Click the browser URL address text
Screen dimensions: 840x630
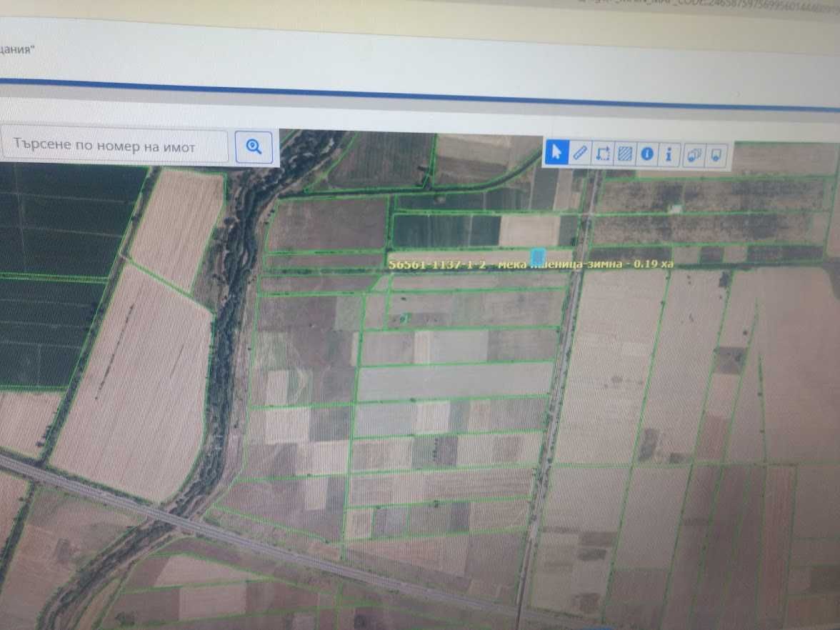707,6
